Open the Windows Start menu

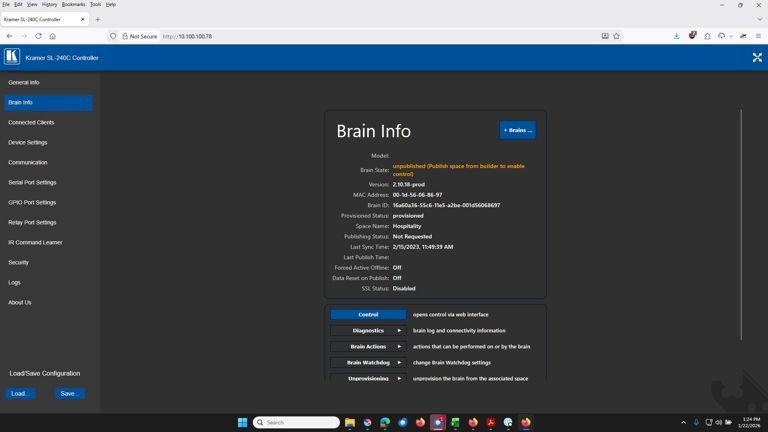click(x=242, y=422)
